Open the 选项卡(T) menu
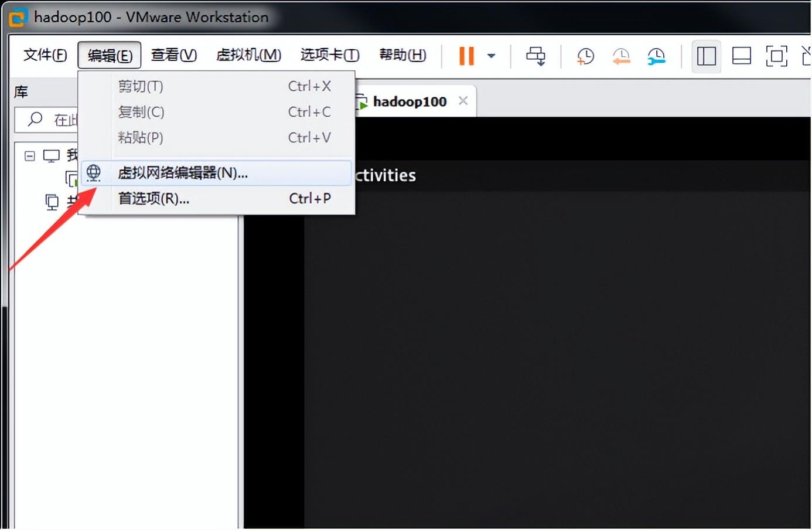This screenshot has width=812, height=530. point(330,55)
